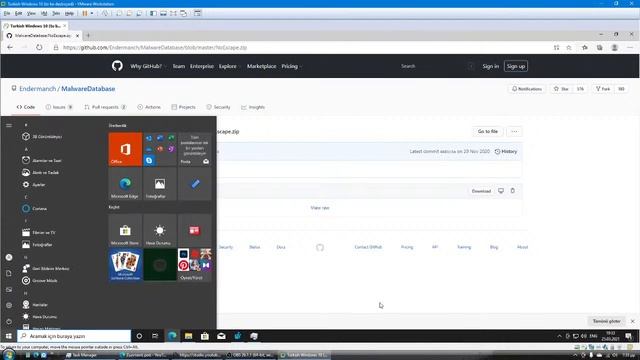Switch to the Security tab
The height and width of the screenshot is (360, 640).
tap(218, 107)
